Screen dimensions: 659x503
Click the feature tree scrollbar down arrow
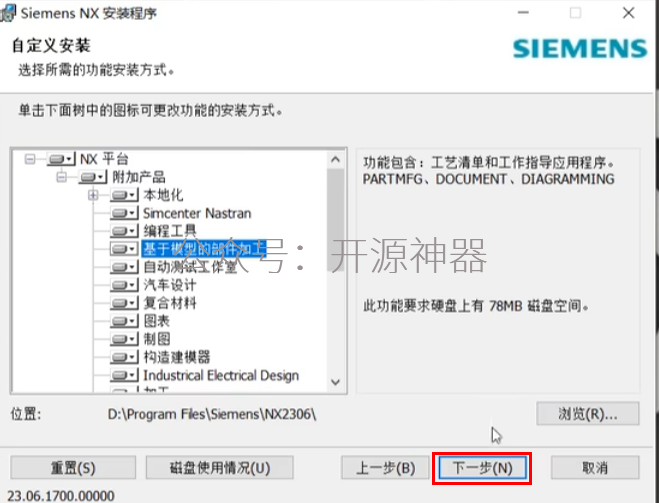335,382
